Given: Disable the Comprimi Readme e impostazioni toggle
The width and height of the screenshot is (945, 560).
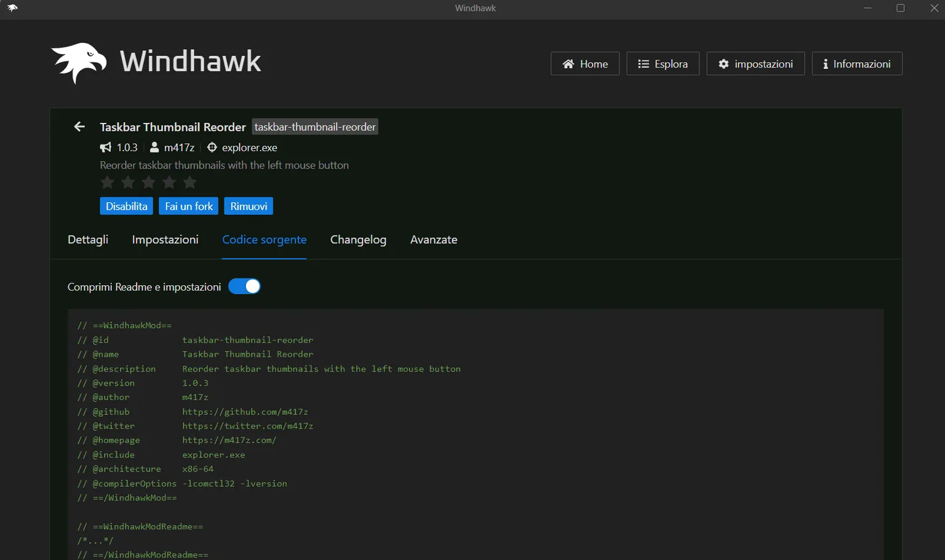Looking at the screenshot, I should 244,286.
